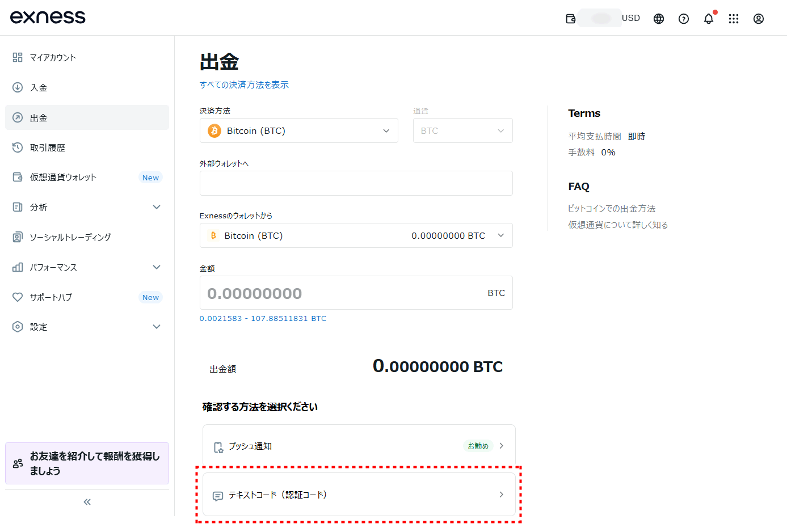787x532 pixels.
Task: Click すべての決済方法を表示 link
Action: (244, 85)
